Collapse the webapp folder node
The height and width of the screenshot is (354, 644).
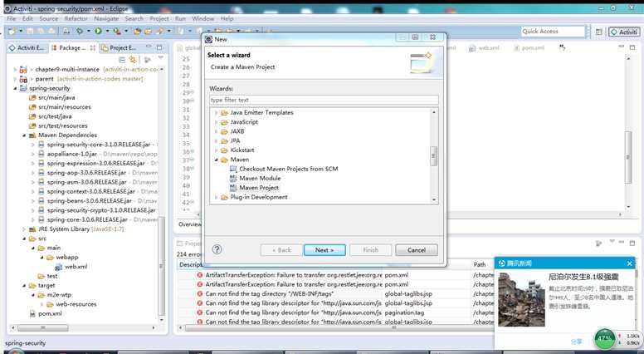41,258
